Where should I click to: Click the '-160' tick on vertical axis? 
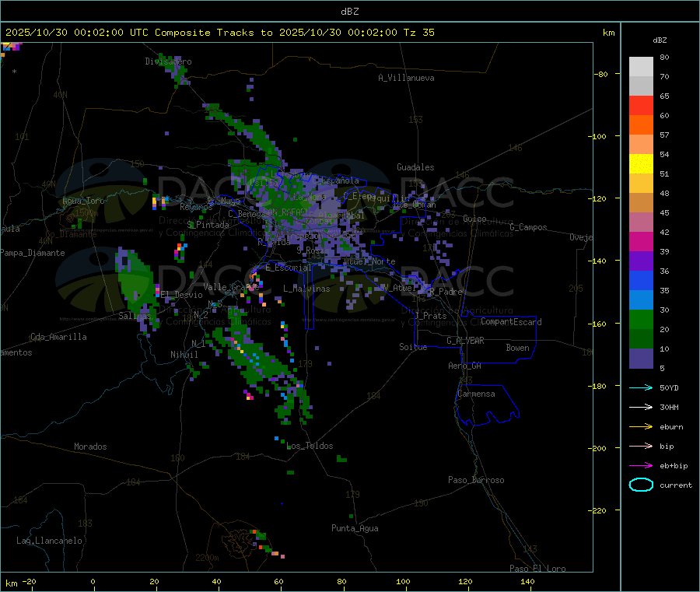[599, 324]
